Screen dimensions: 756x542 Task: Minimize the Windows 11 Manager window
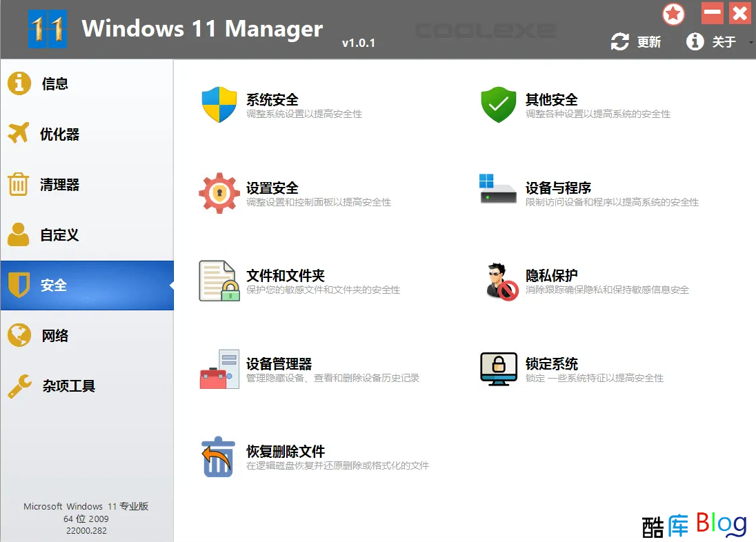(x=713, y=13)
